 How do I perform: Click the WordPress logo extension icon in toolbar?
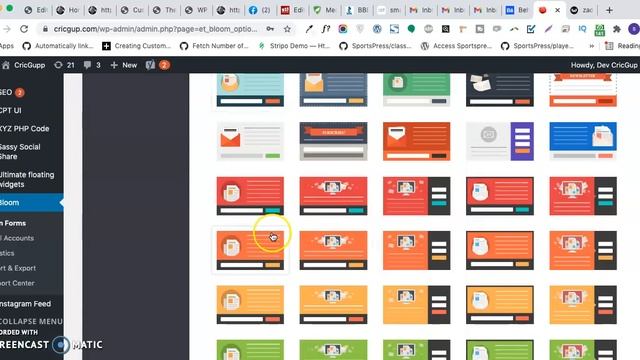coord(377,29)
